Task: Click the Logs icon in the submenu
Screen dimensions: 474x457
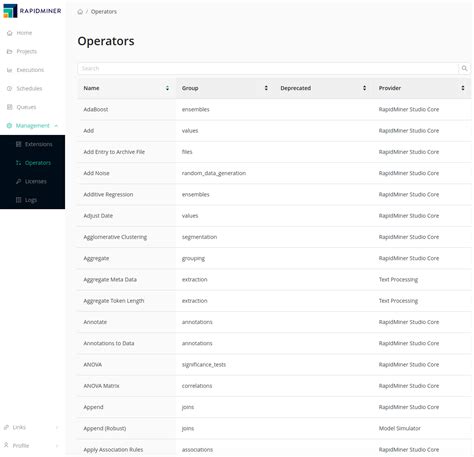Action: [18, 200]
